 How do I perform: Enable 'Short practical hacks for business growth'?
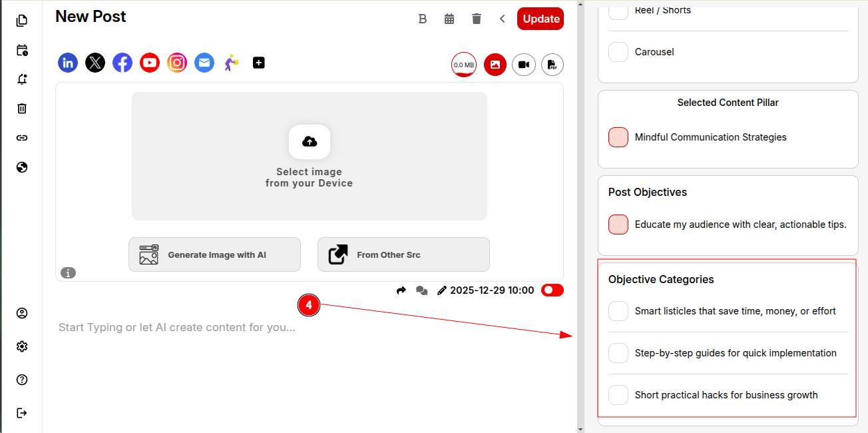tap(618, 395)
